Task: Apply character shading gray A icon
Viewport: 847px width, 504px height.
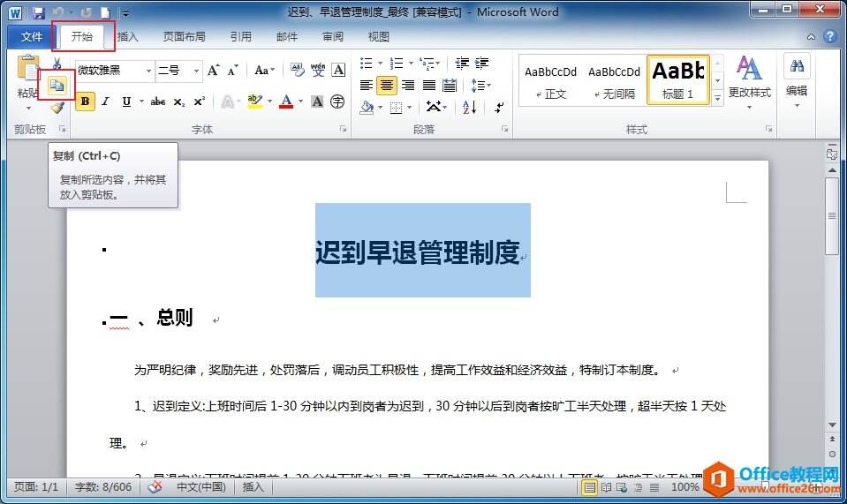Action: [x=317, y=102]
